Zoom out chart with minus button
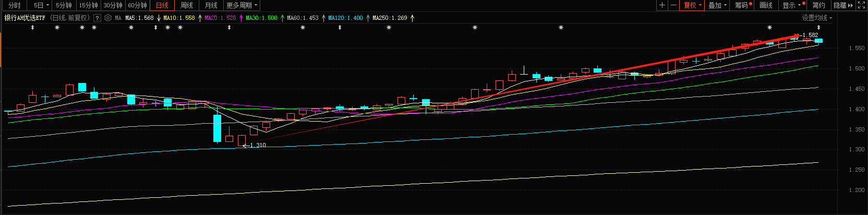868x215 pixels. click(x=673, y=5)
